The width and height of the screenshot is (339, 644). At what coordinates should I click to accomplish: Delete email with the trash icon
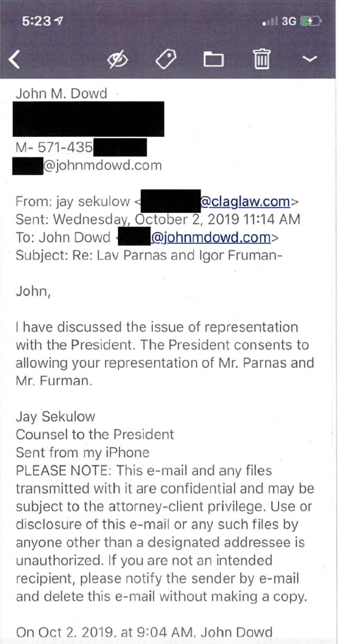(x=261, y=59)
